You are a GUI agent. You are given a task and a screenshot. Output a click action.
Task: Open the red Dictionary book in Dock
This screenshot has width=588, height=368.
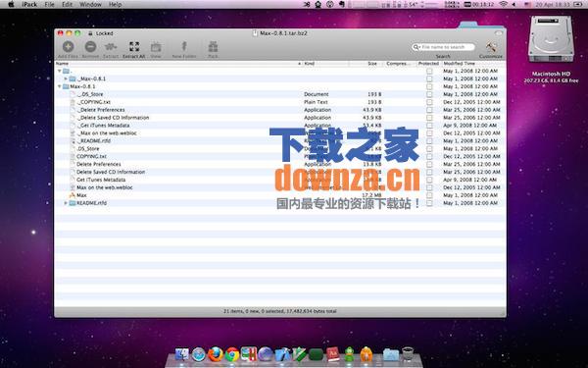click(x=333, y=354)
